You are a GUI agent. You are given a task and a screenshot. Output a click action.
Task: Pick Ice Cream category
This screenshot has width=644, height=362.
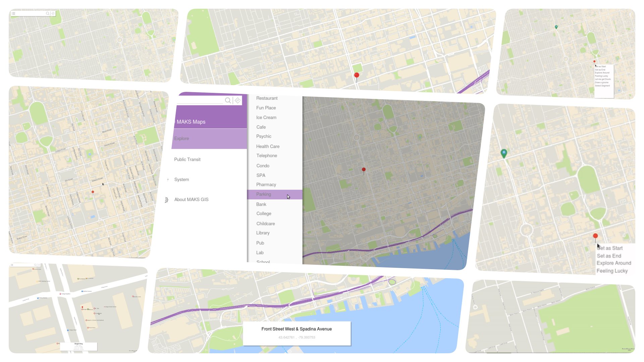click(x=266, y=118)
